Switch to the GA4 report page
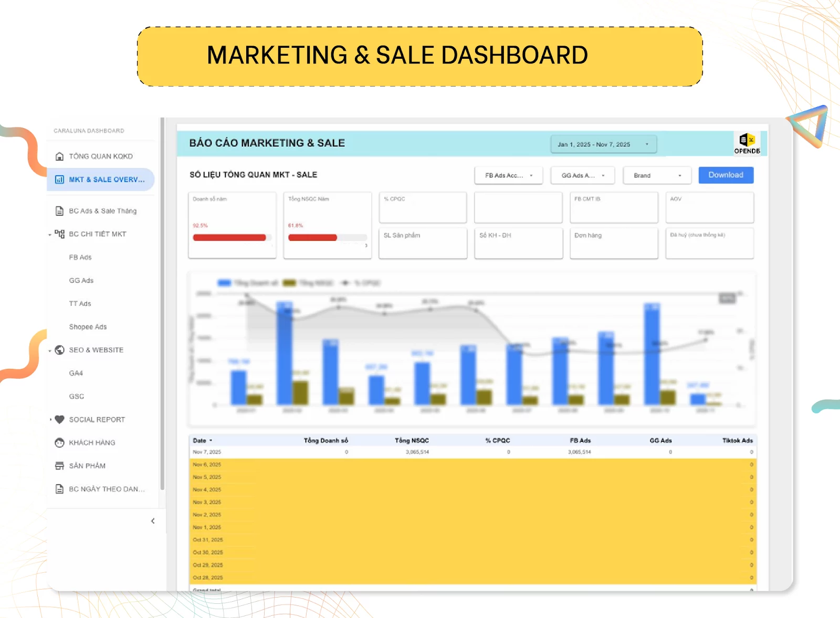This screenshot has width=840, height=618. tap(76, 373)
